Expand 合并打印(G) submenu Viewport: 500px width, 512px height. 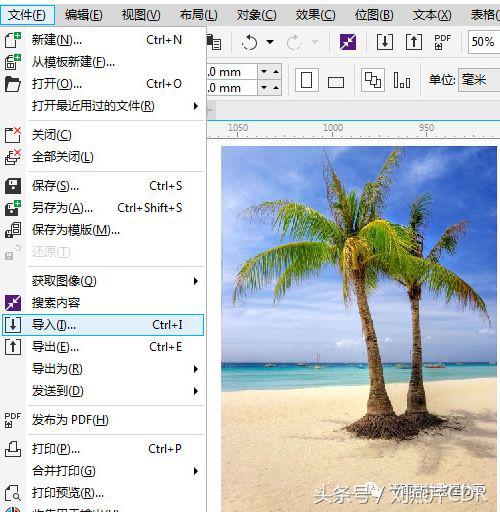103,471
